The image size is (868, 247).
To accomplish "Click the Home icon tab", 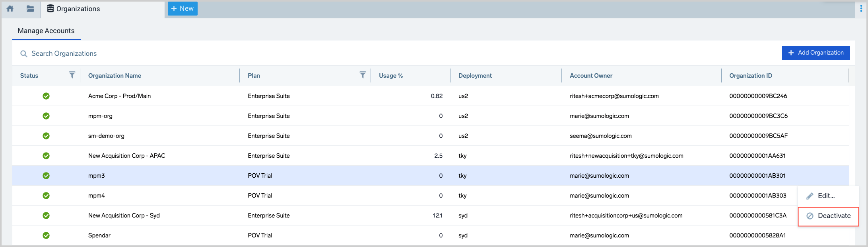I will (10, 9).
